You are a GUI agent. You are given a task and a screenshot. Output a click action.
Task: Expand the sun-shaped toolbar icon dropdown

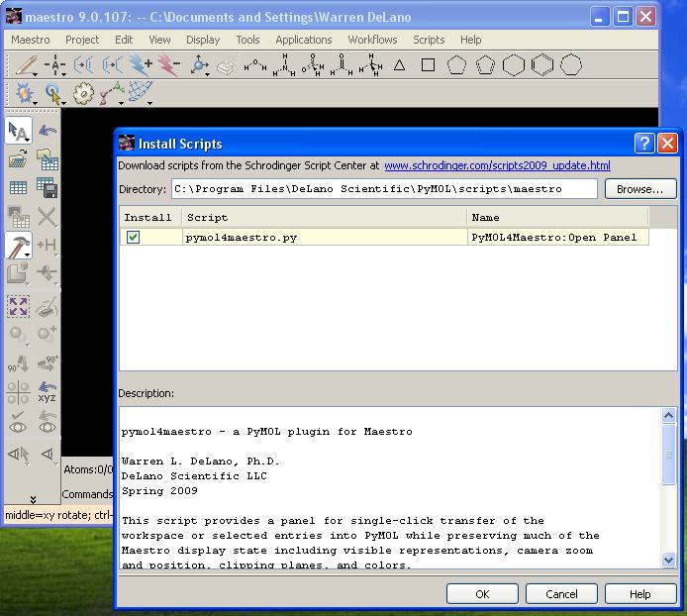click(35, 103)
